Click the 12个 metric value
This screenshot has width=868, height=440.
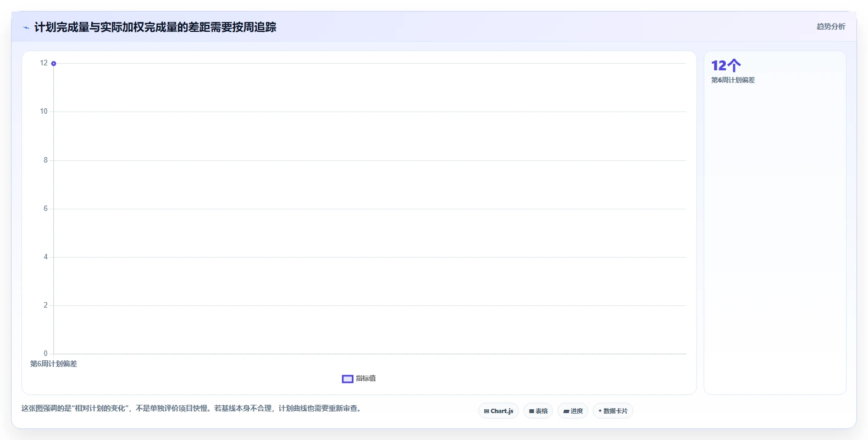pyautogui.click(x=726, y=65)
